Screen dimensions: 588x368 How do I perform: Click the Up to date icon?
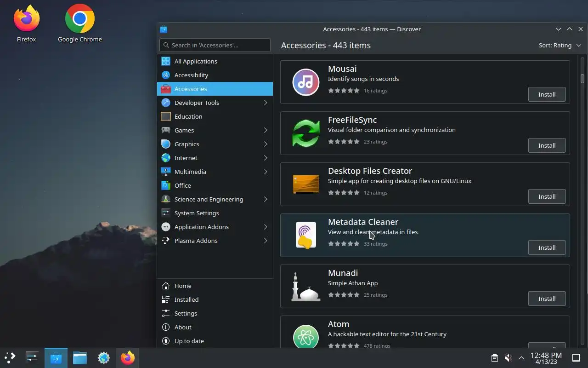166,341
